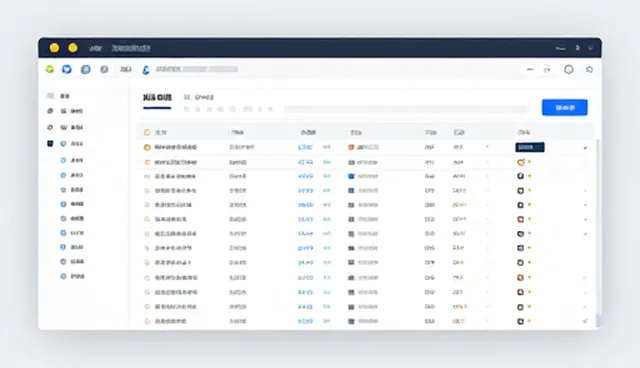Click the solid blue button above the table

(565, 107)
